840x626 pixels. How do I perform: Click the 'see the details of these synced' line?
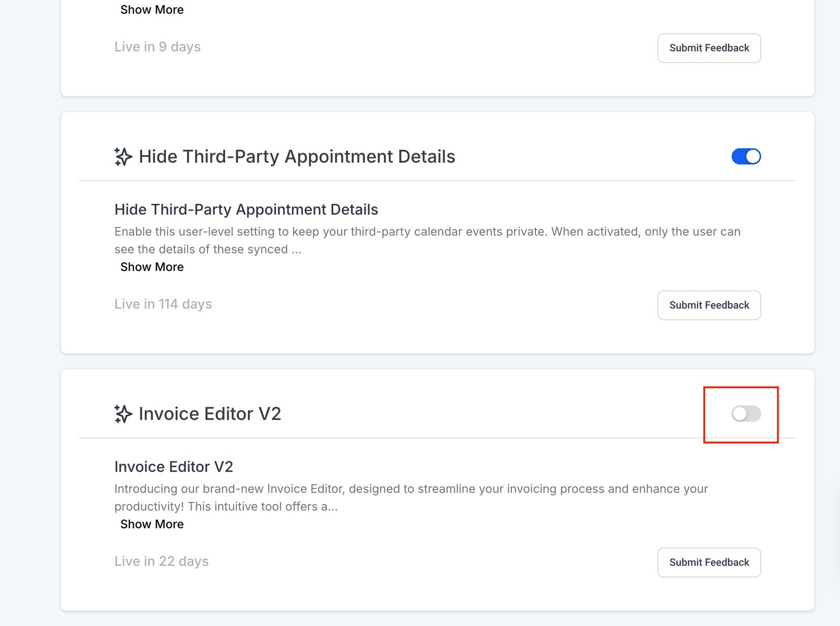(x=207, y=249)
